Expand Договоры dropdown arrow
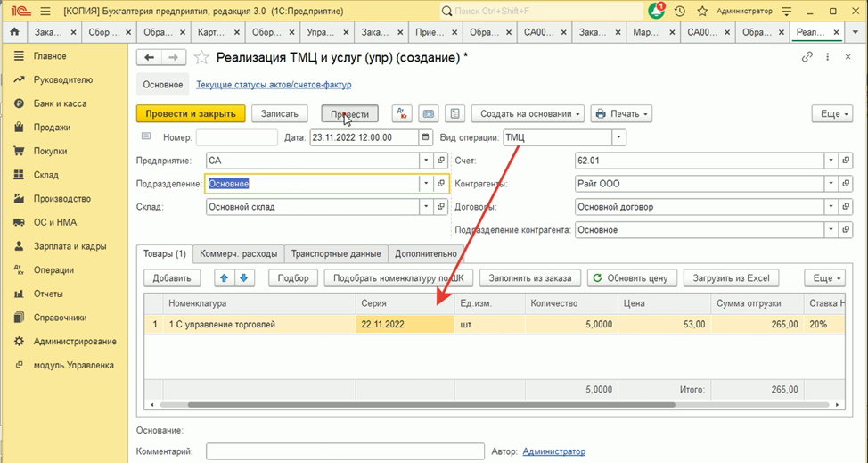Viewport: 868px width, 463px height. (x=831, y=207)
